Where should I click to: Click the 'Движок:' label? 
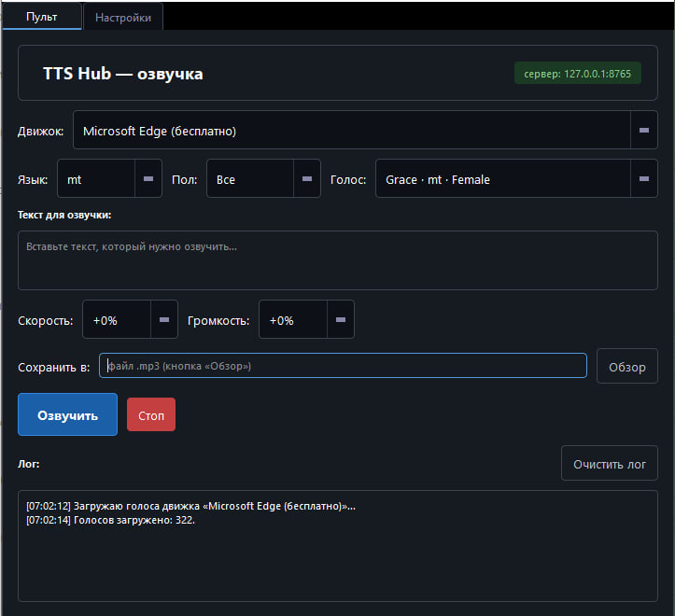pyautogui.click(x=40, y=132)
